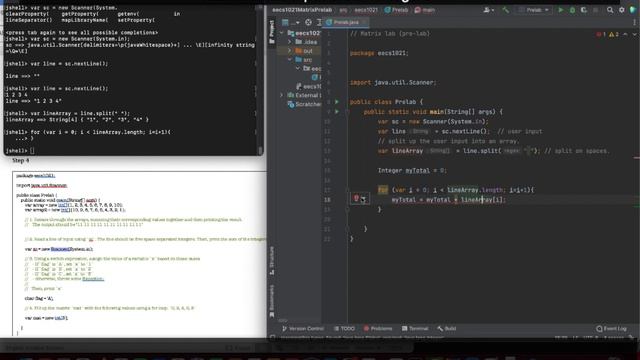Open the Event Log
This screenshot has width=640, height=360.
[x=611, y=329]
